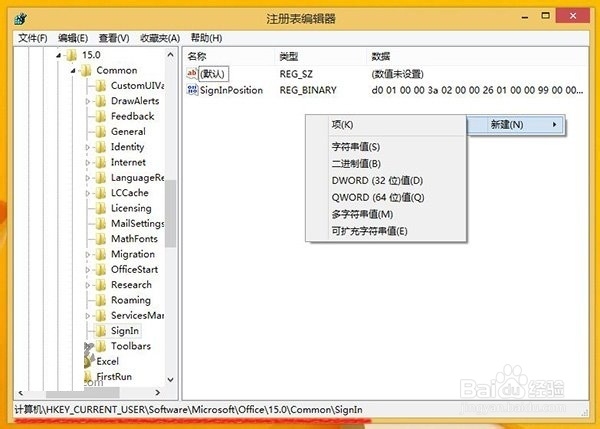Viewport: 600px width, 429px height.
Task: Expand the LCCache key
Action: [x=88, y=193]
